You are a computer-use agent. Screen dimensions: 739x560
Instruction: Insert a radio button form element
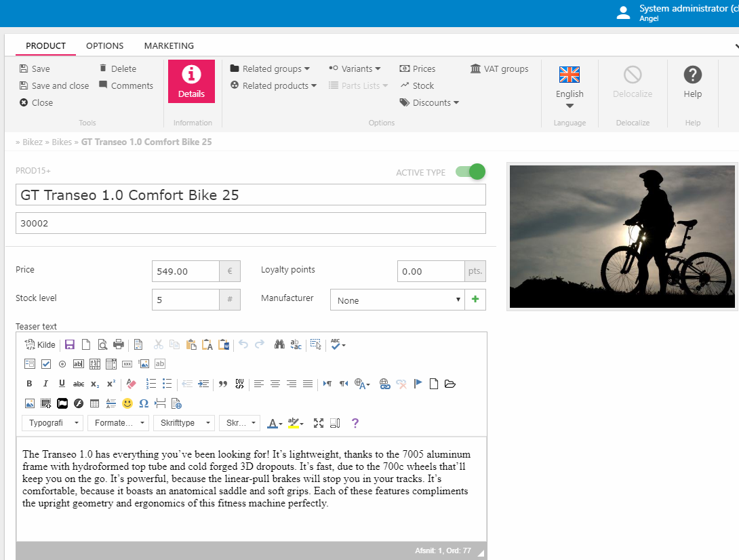coord(62,364)
